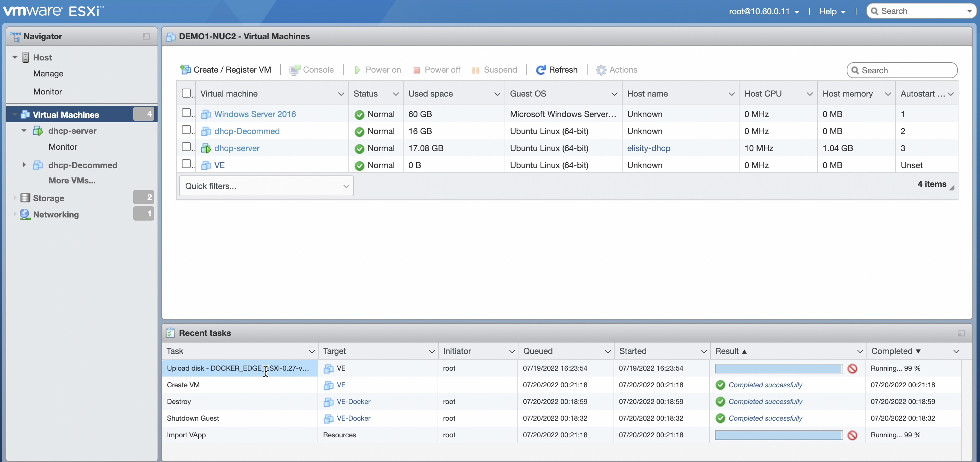The image size is (980, 462).
Task: Click the Suspend pause icon
Action: pos(475,71)
